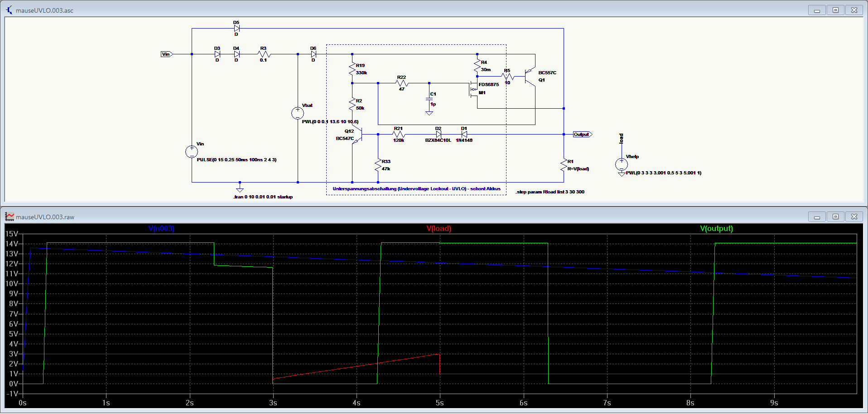This screenshot has height=414, width=868.
Task: Click the V(n003) trace label
Action: click(x=161, y=228)
